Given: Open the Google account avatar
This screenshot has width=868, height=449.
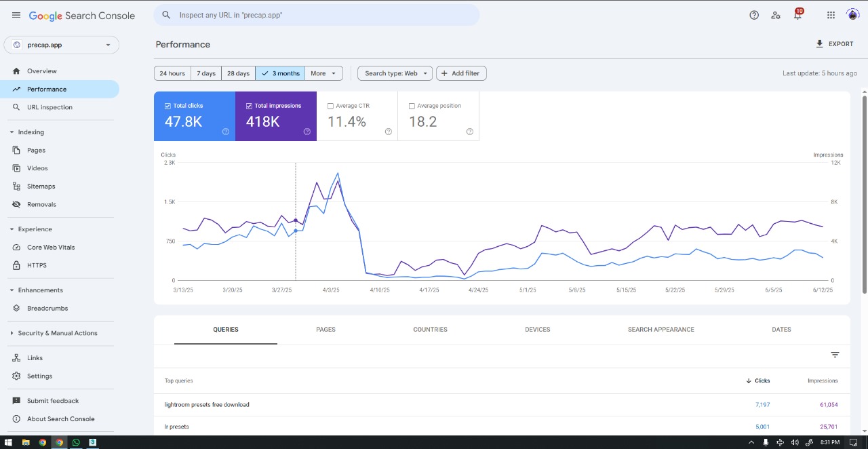Looking at the screenshot, I should tap(853, 15).
